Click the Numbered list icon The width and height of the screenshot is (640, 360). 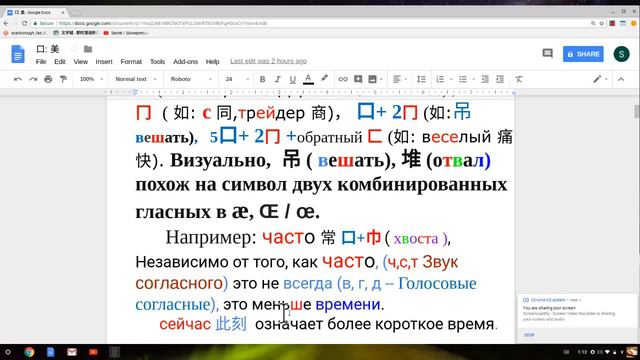[440, 79]
